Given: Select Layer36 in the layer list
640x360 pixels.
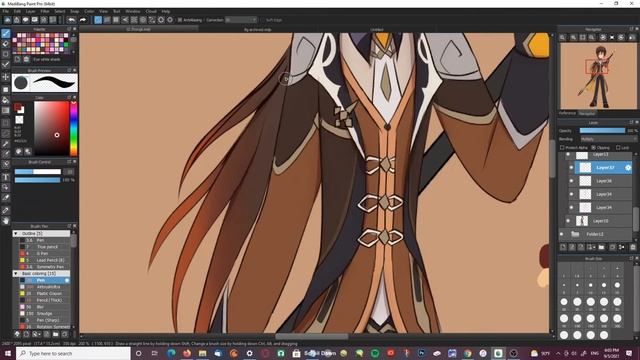Looking at the screenshot, I should [x=603, y=181].
